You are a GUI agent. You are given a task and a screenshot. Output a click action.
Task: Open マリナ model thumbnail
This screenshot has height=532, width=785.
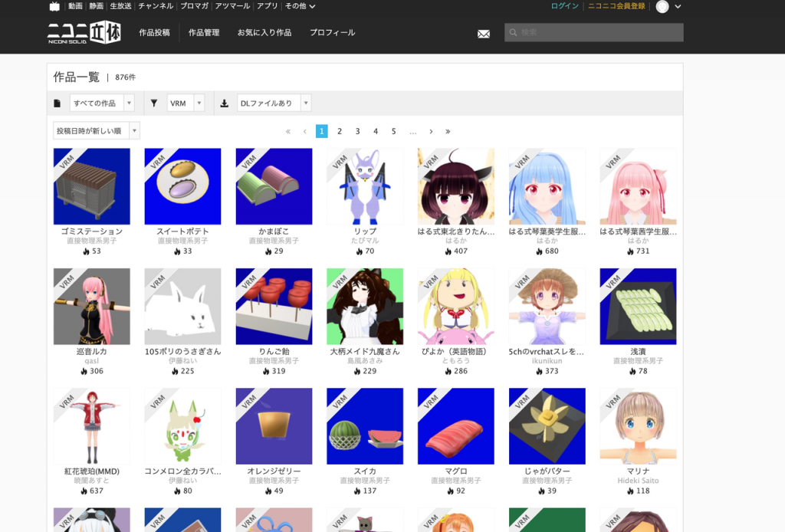pos(639,426)
